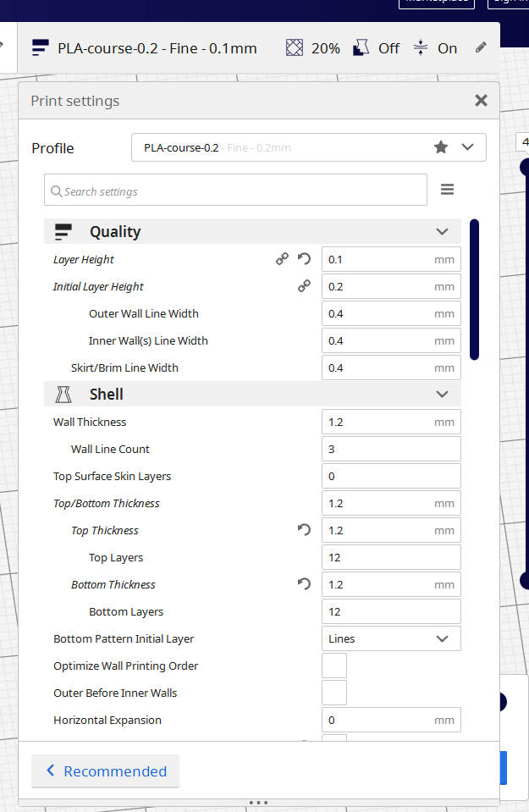The width and height of the screenshot is (529, 812).
Task: Click the link icon beside Initial Layer Height
Action: (304, 286)
